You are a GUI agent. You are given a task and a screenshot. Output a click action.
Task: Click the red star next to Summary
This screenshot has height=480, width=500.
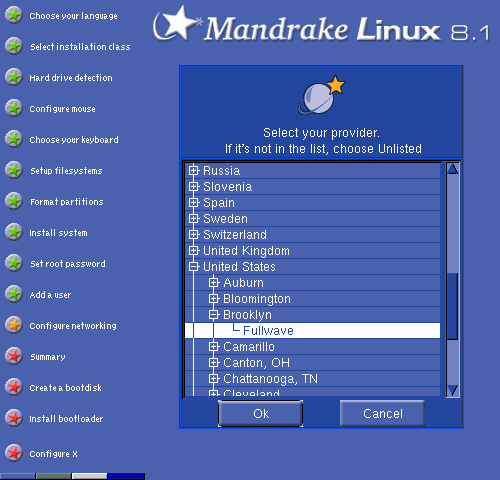14,356
